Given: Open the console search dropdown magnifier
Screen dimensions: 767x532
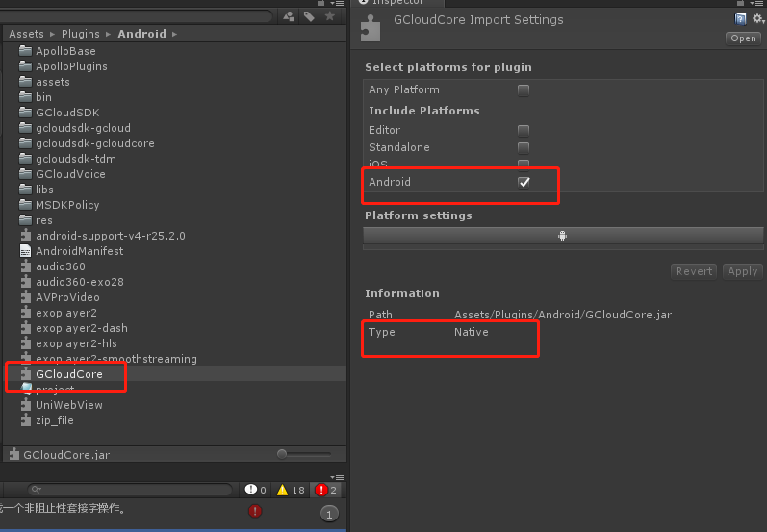Looking at the screenshot, I should (x=36, y=490).
